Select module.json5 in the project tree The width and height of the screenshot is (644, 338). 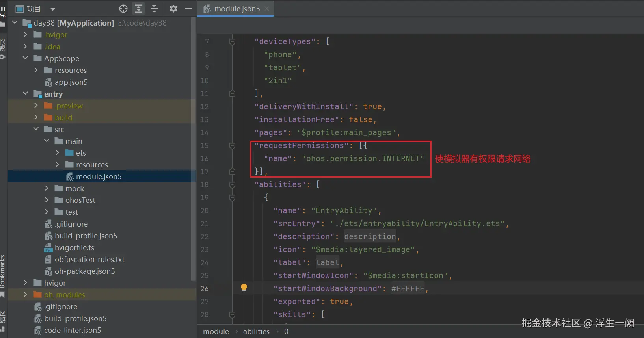coord(99,176)
